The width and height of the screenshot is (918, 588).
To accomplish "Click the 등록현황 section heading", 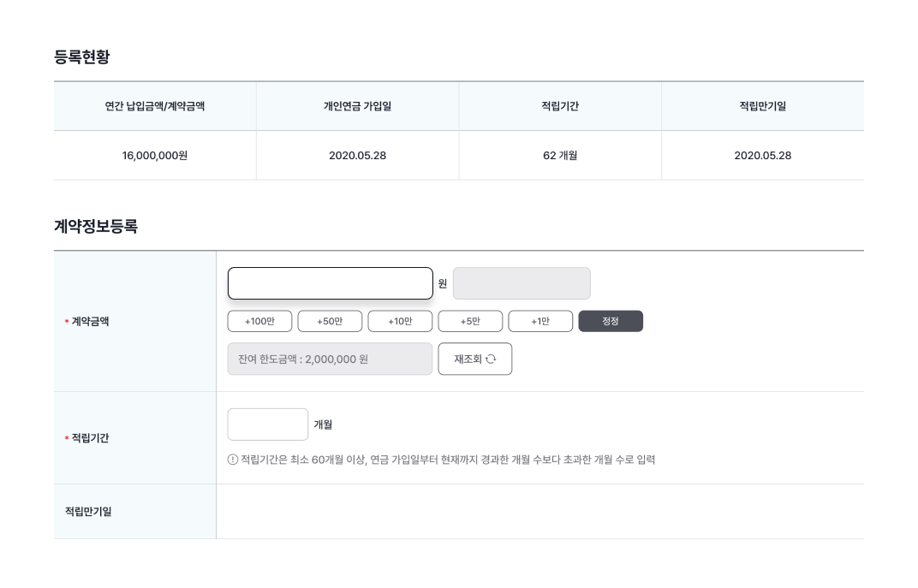I will (82, 56).
